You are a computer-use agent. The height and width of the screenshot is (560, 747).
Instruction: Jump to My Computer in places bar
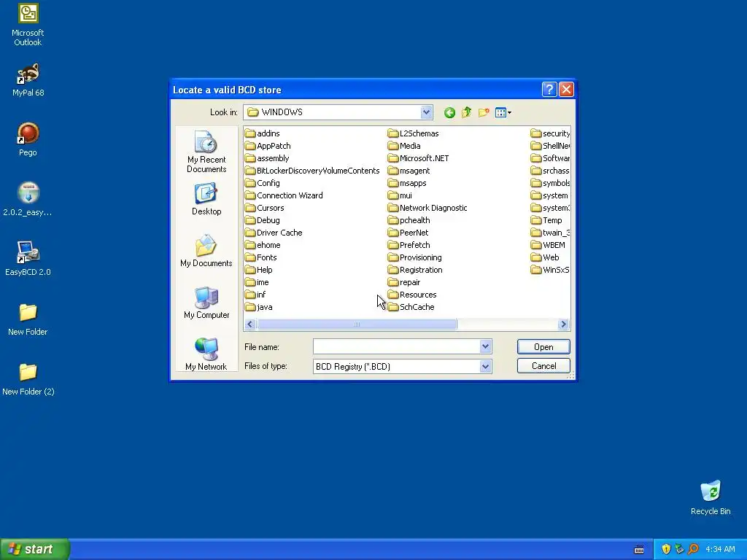(206, 303)
